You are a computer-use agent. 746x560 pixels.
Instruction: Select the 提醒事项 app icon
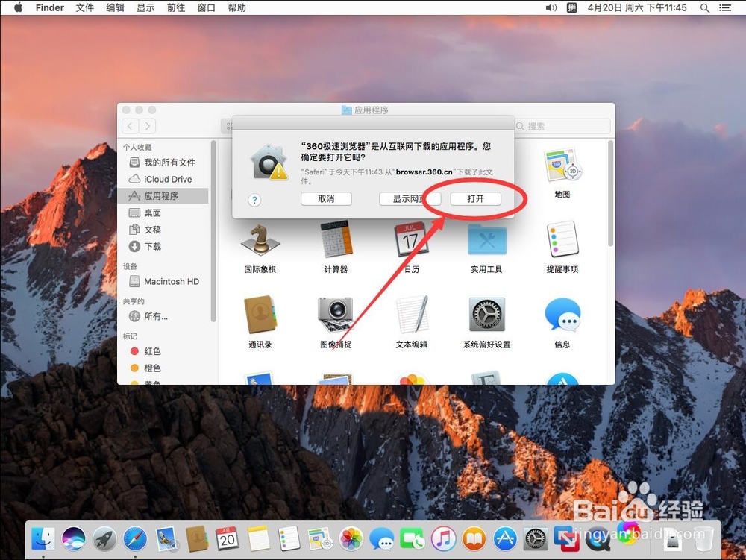tap(562, 239)
